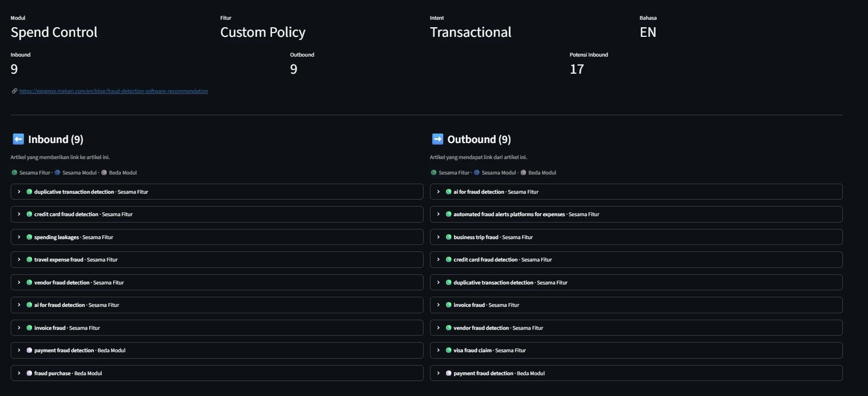Image resolution: width=868 pixels, height=396 pixels.
Task: Click the Potensi Inbound value 17
Action: [x=577, y=69]
